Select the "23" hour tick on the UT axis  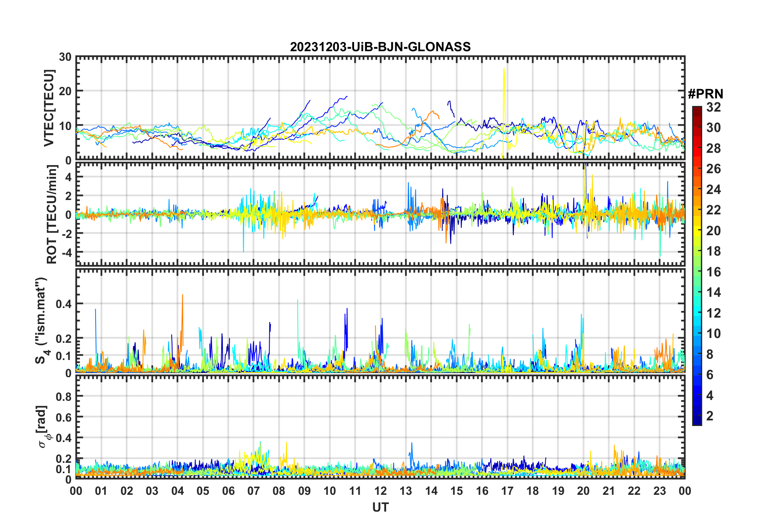[659, 491]
